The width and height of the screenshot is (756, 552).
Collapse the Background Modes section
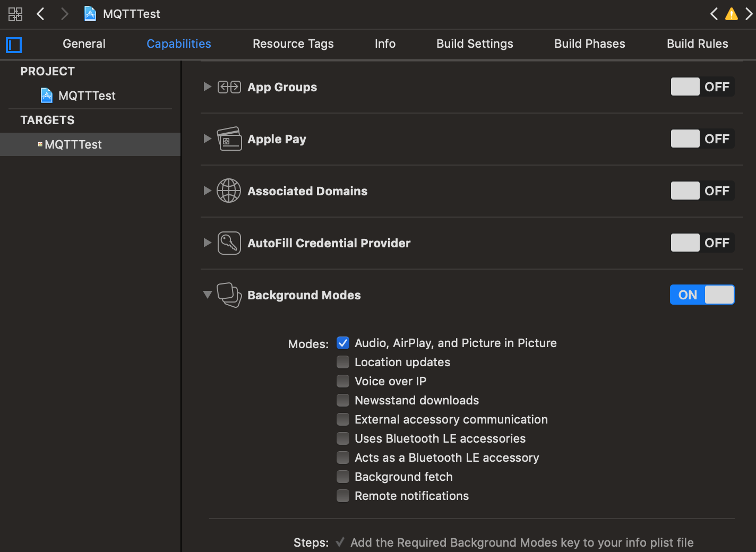click(x=208, y=295)
